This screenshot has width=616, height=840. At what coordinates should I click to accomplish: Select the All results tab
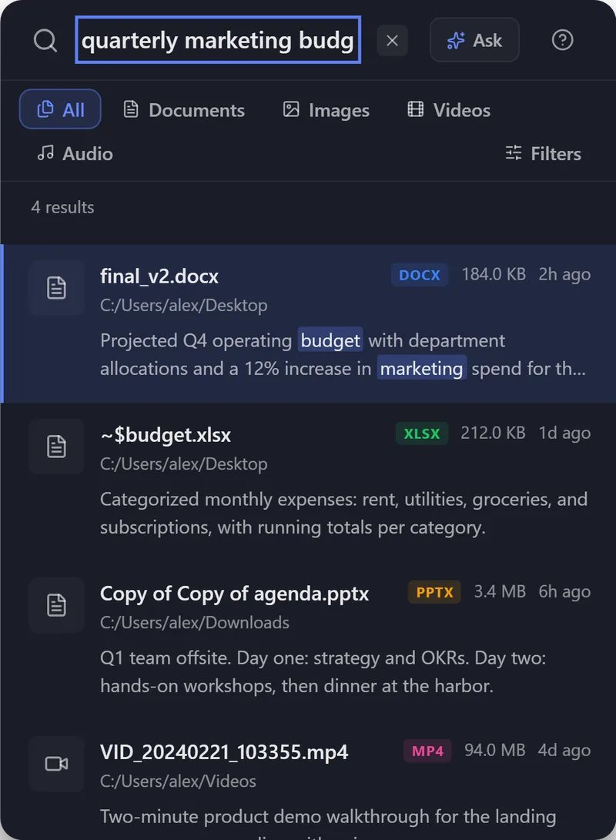click(60, 109)
